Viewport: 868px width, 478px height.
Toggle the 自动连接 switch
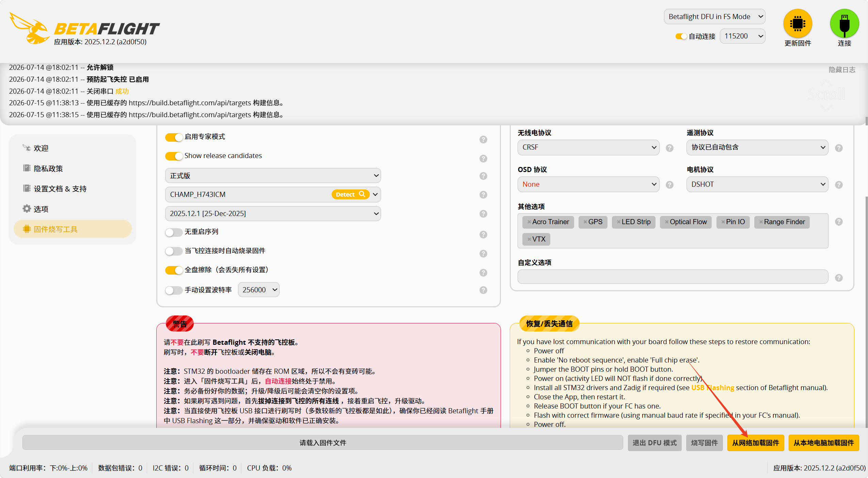[681, 36]
